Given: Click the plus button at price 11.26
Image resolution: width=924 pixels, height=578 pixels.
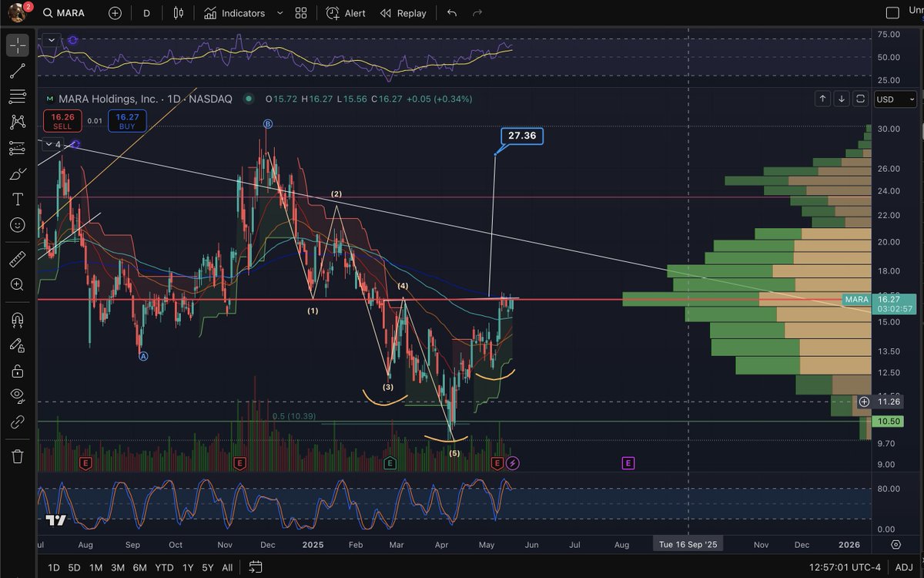Looking at the screenshot, I should (x=864, y=402).
